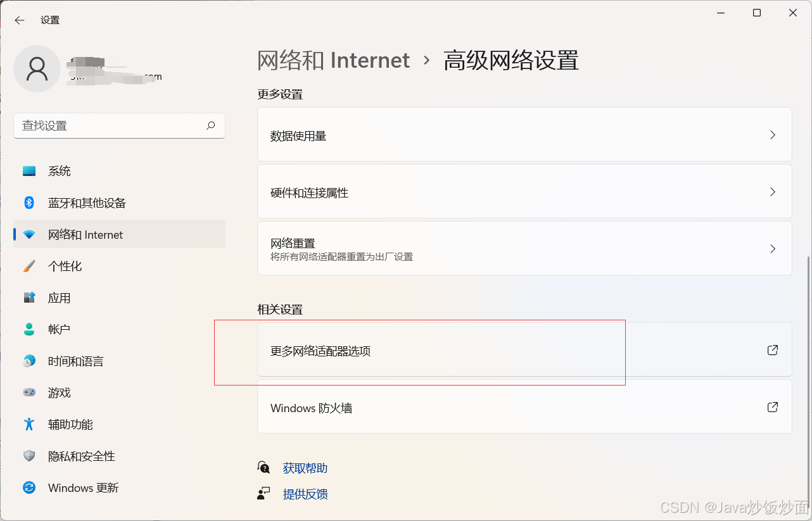This screenshot has height=521, width=812.
Task: Go to 蓝牙和其他设备 settings
Action: pos(119,203)
